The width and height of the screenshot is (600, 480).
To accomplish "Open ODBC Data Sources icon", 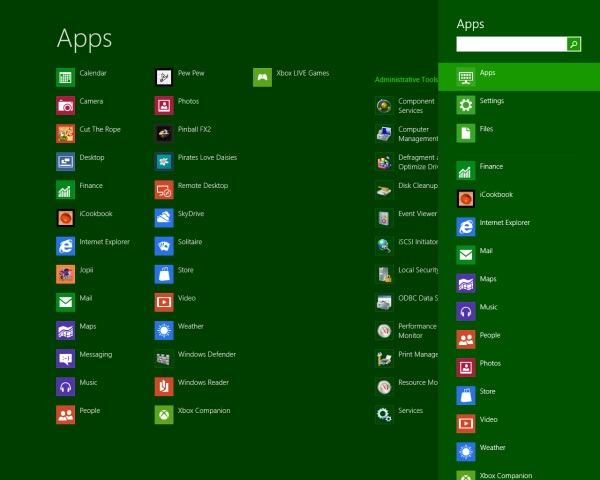I will click(384, 302).
